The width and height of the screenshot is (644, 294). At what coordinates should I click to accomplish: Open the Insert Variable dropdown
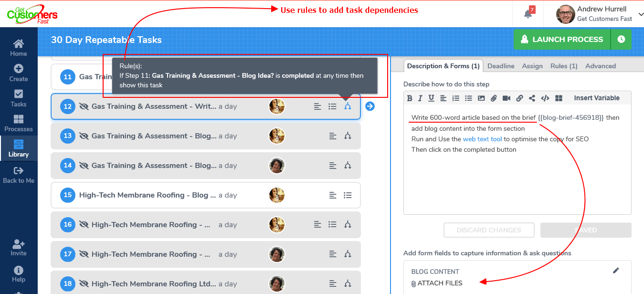597,98
